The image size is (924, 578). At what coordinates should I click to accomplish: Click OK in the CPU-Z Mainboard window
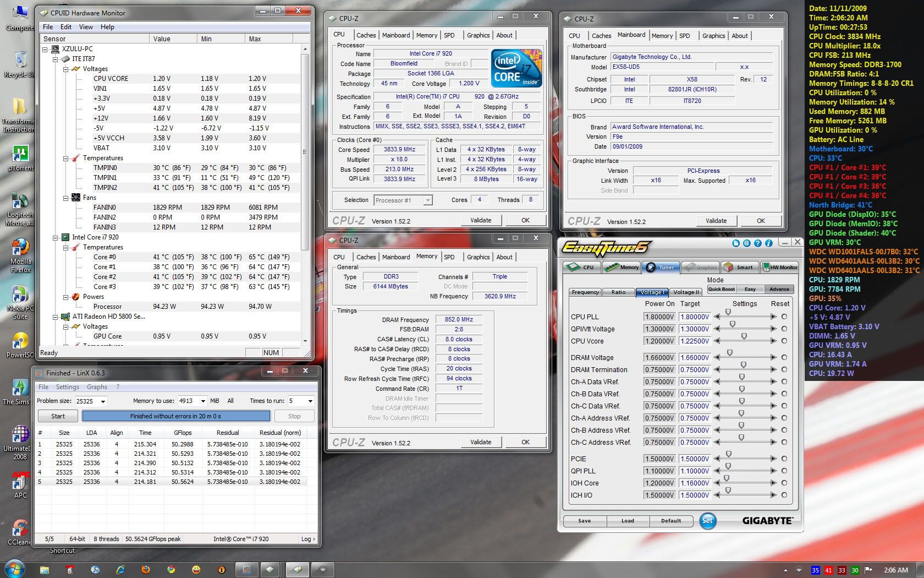click(761, 221)
